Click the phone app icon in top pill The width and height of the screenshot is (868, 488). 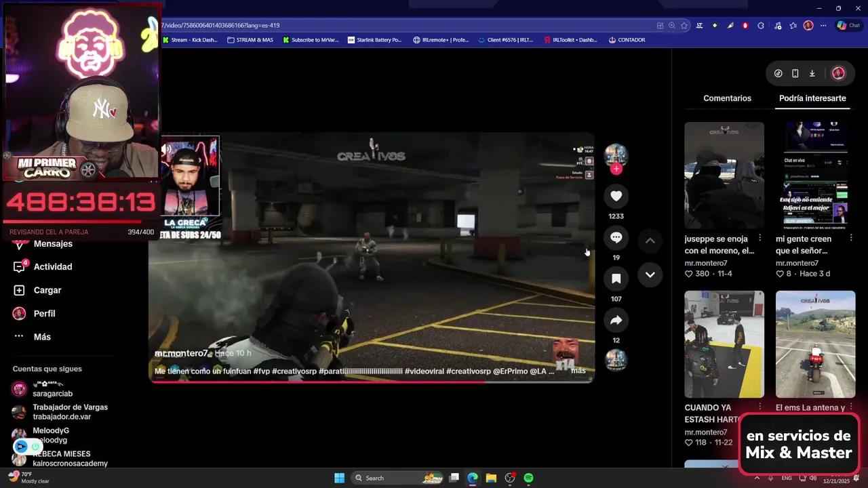(795, 73)
